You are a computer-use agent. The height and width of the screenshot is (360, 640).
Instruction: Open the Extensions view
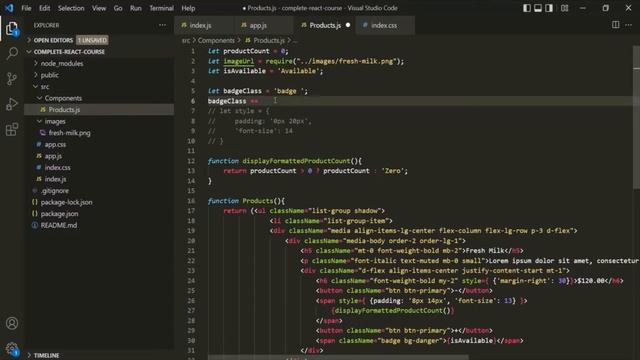click(12, 129)
